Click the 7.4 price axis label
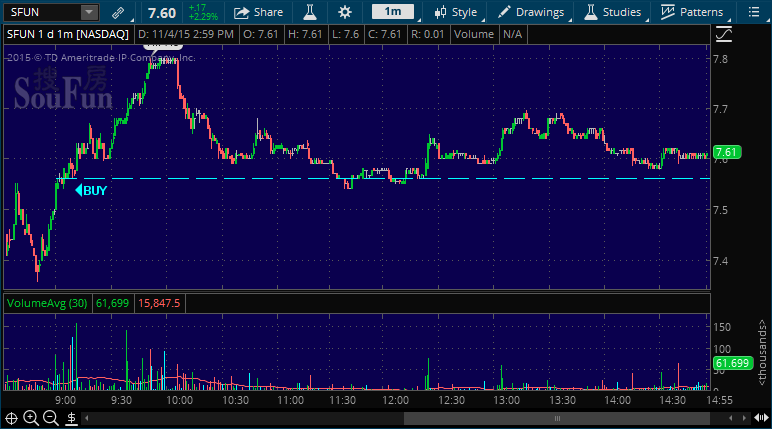 (x=720, y=261)
